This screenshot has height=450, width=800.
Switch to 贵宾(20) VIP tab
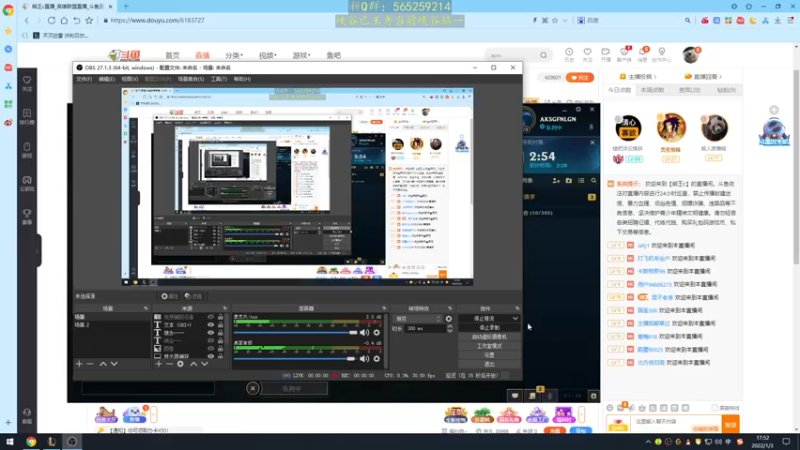pos(689,90)
